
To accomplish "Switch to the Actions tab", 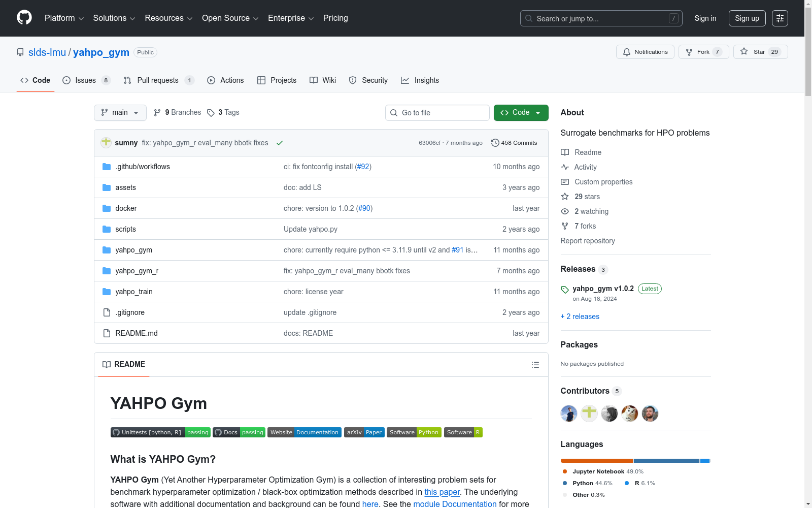I will (225, 80).
